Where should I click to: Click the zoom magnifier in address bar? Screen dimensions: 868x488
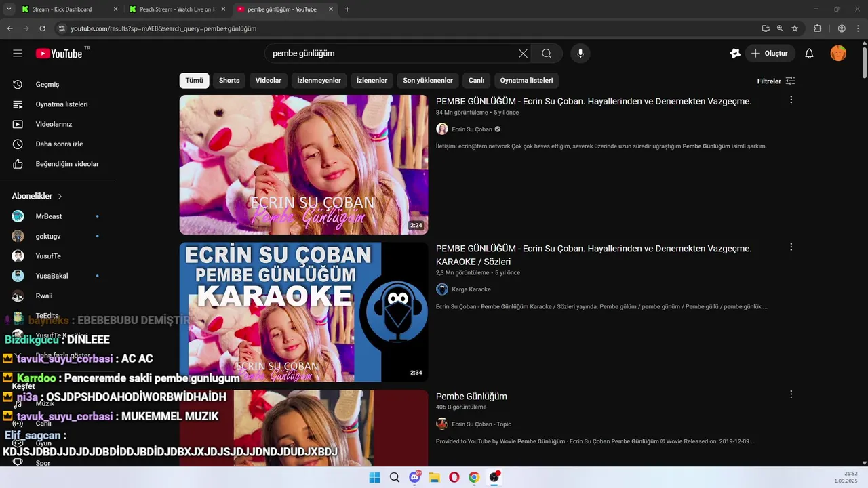pos(780,28)
